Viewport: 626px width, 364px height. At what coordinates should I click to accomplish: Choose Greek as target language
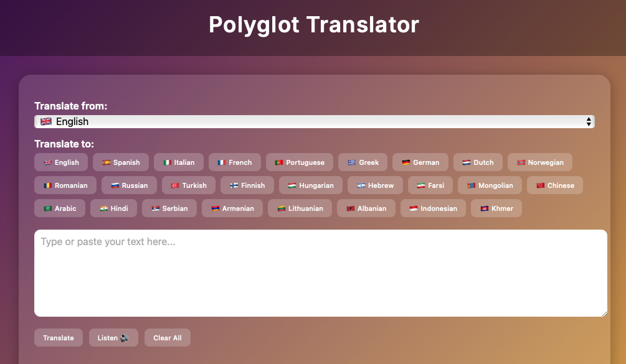pos(363,162)
